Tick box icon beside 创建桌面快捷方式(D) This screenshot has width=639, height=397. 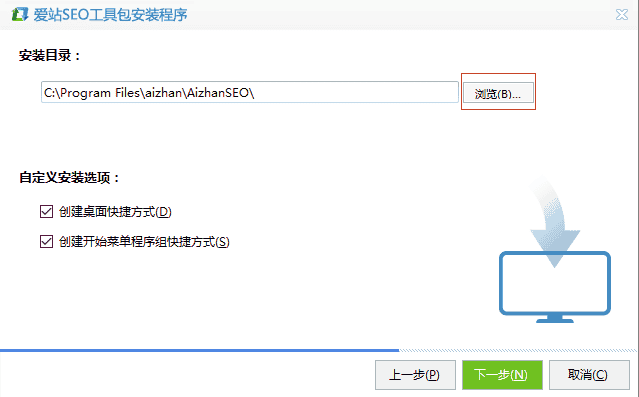click(x=46, y=212)
